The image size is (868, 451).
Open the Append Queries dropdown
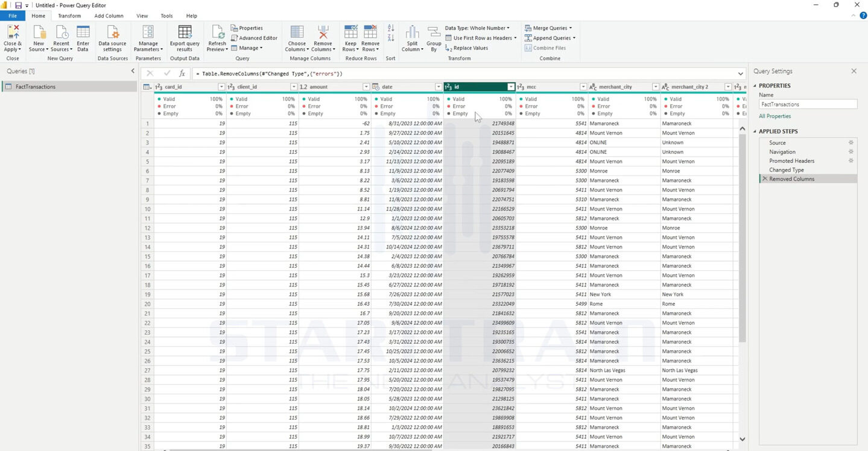point(550,38)
